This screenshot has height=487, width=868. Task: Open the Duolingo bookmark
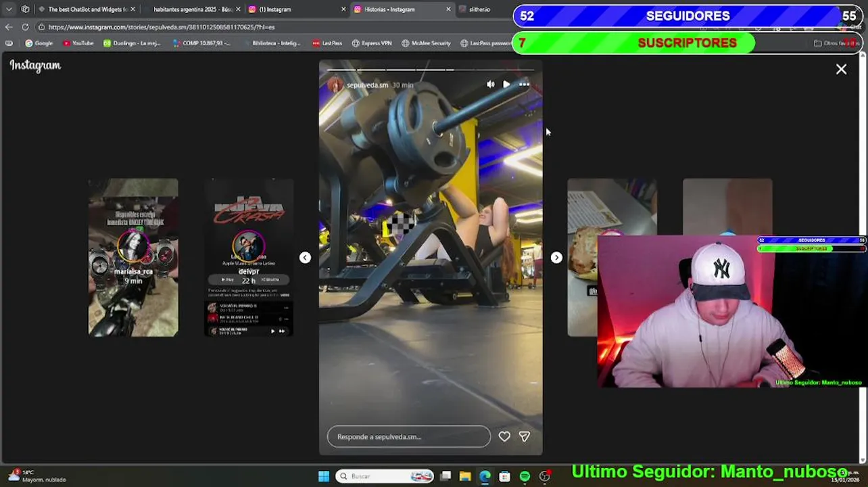click(x=132, y=43)
